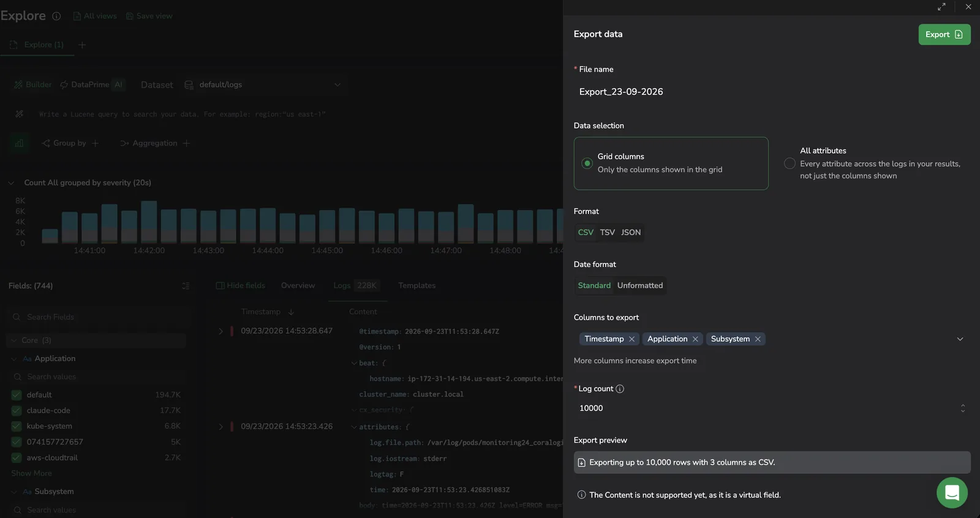Remove the Timestamp column chip
The image size is (980, 518).
(632, 339)
